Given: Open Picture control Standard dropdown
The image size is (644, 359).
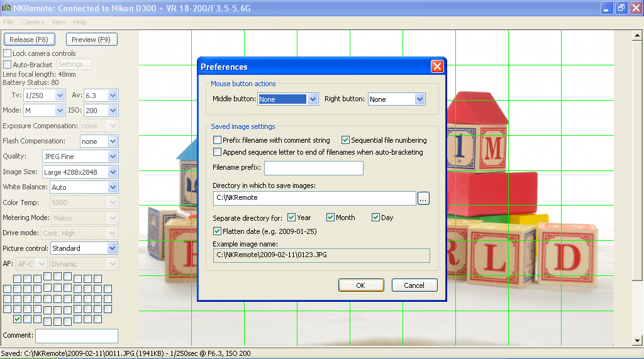Looking at the screenshot, I should [112, 248].
